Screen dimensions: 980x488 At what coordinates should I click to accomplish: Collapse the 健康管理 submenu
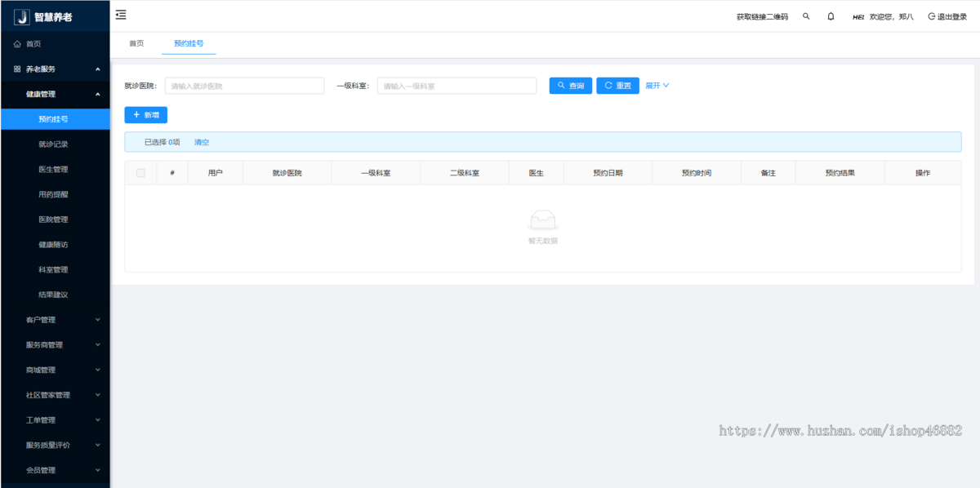(x=55, y=95)
